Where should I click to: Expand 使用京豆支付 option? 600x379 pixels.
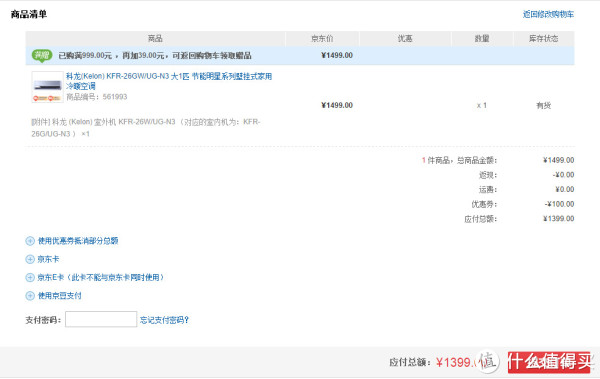coord(59,296)
